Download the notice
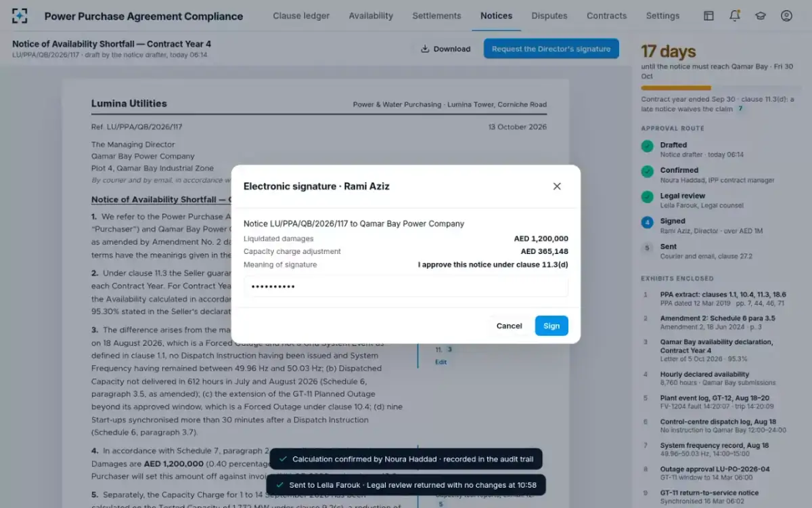812x508 pixels. [x=445, y=49]
